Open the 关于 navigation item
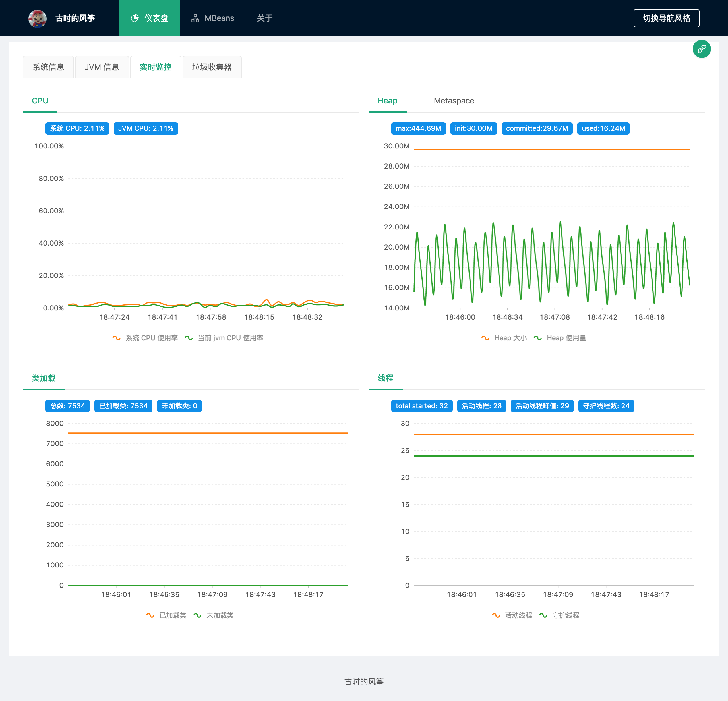 [x=265, y=18]
